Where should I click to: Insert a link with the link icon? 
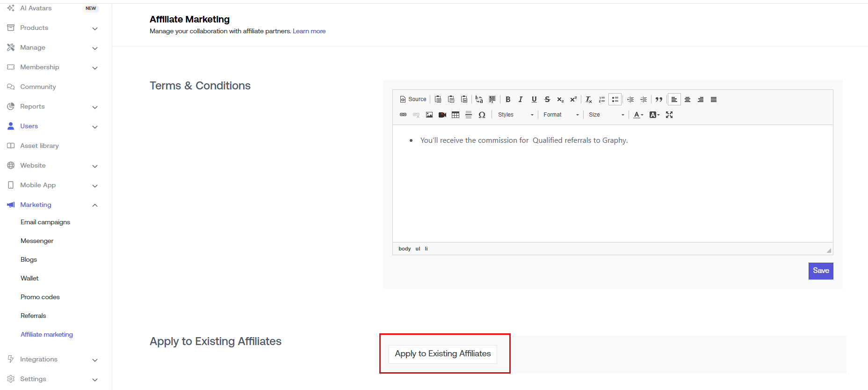pos(403,115)
